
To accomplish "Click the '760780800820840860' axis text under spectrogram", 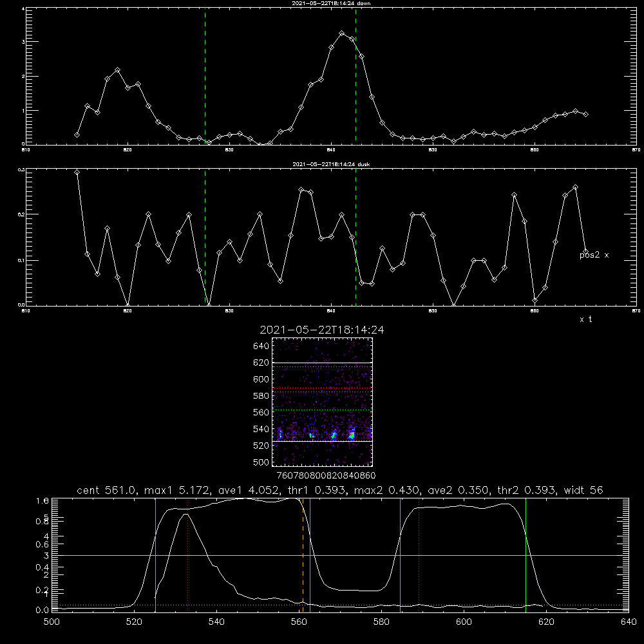I will (326, 476).
